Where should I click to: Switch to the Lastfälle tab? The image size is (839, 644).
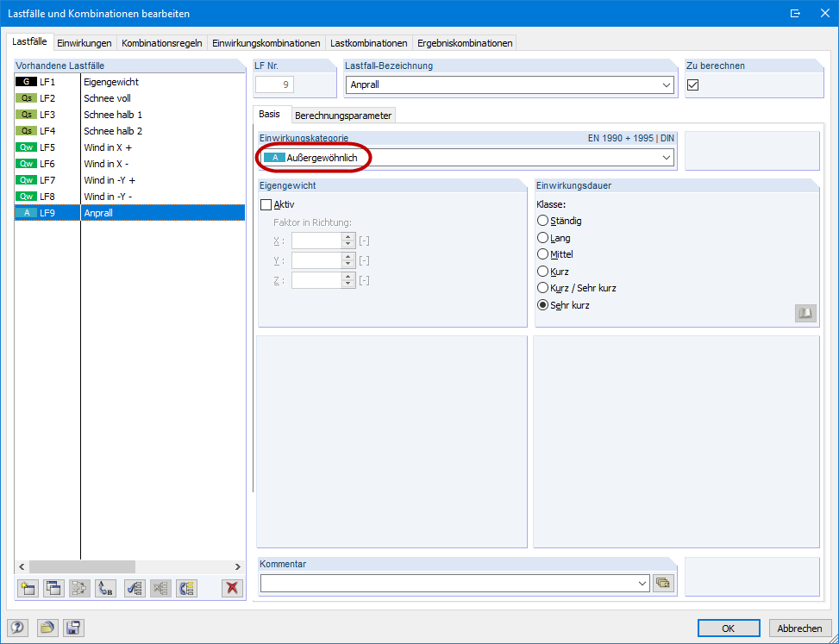pyautogui.click(x=29, y=41)
